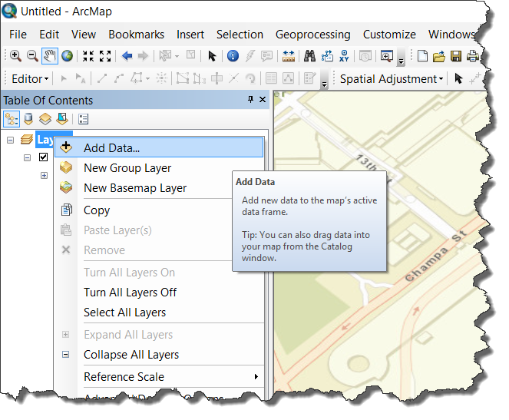Screen dimensions: 509x420
Task: Open the Measure ruler tool
Action: click(x=288, y=56)
